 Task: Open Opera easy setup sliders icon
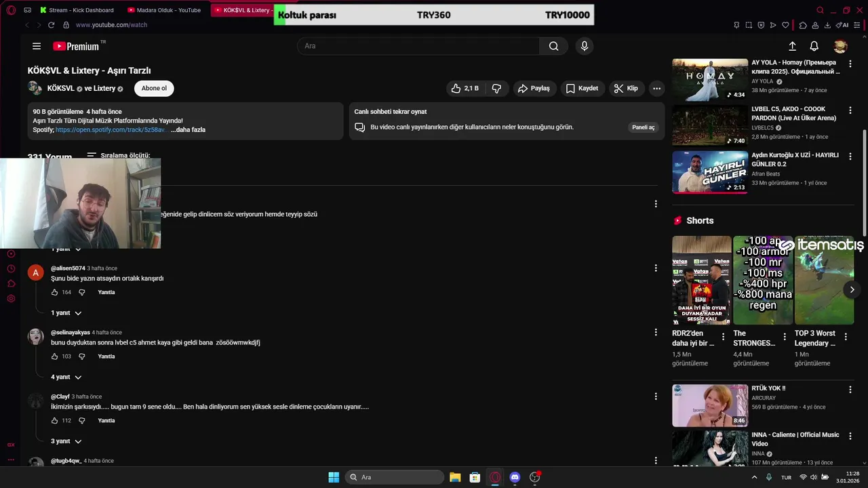pos(856,25)
